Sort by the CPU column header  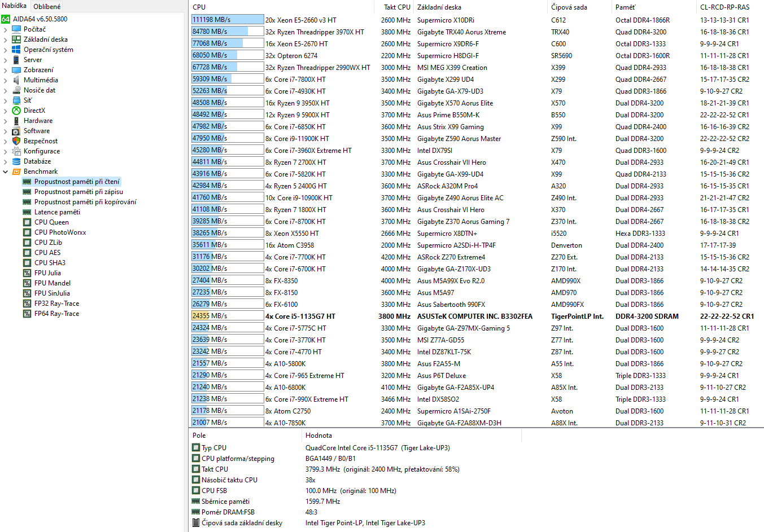point(282,7)
